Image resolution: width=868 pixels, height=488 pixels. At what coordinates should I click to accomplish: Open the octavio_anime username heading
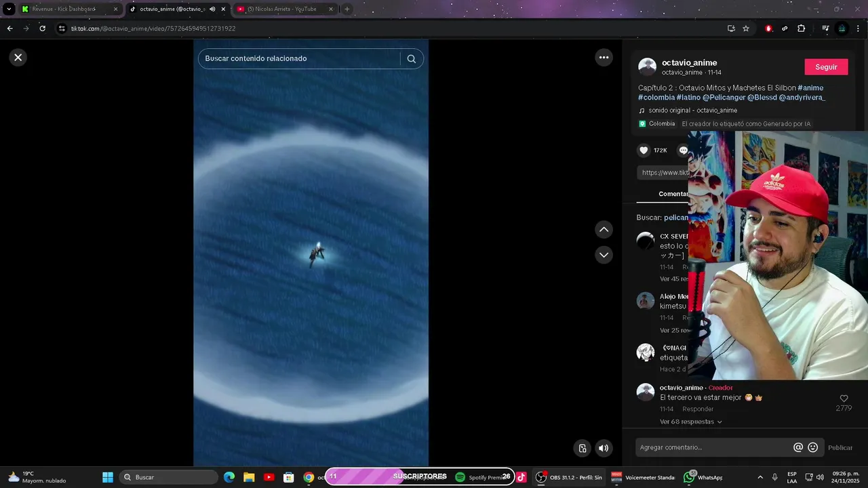[x=689, y=62]
